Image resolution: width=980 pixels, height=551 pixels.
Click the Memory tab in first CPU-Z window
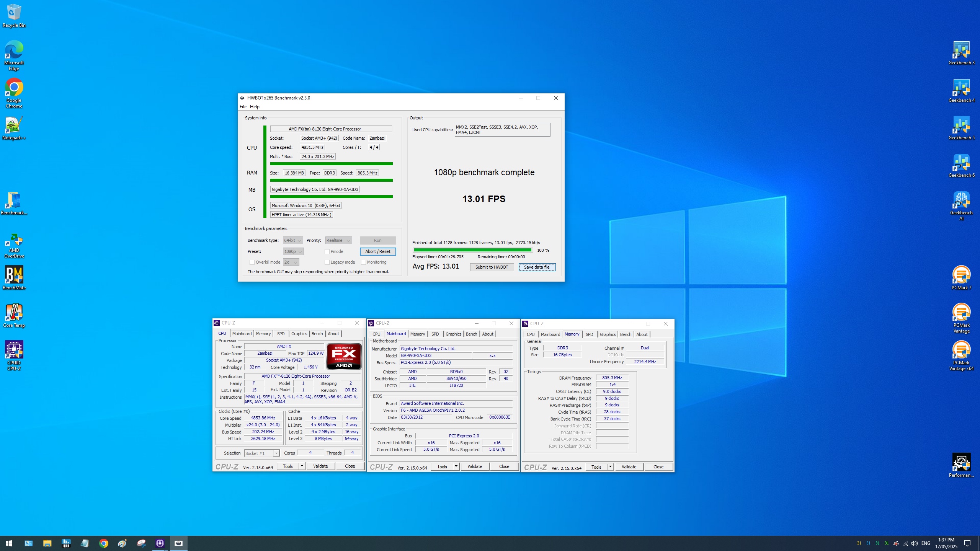pyautogui.click(x=263, y=334)
